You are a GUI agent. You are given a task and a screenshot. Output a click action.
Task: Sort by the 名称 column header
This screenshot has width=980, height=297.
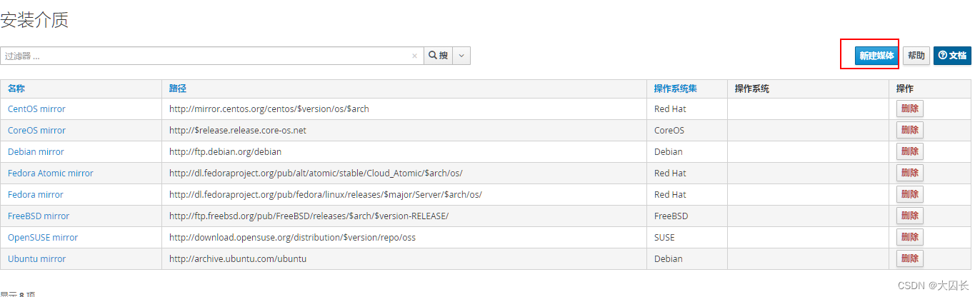coord(16,89)
